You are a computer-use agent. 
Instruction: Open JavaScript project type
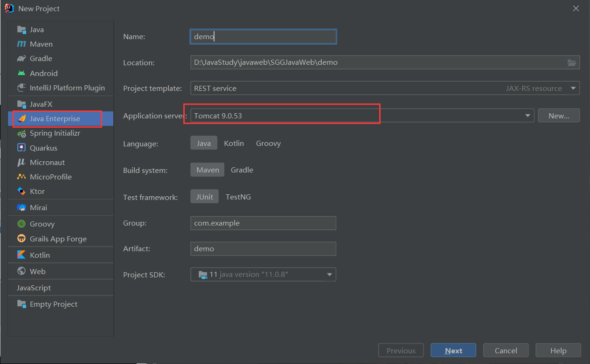(34, 288)
